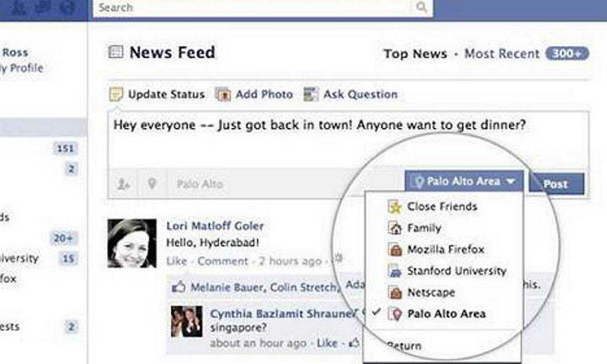This screenshot has width=607, height=364.
Task: Click the tag people icon
Action: pyautogui.click(x=123, y=184)
